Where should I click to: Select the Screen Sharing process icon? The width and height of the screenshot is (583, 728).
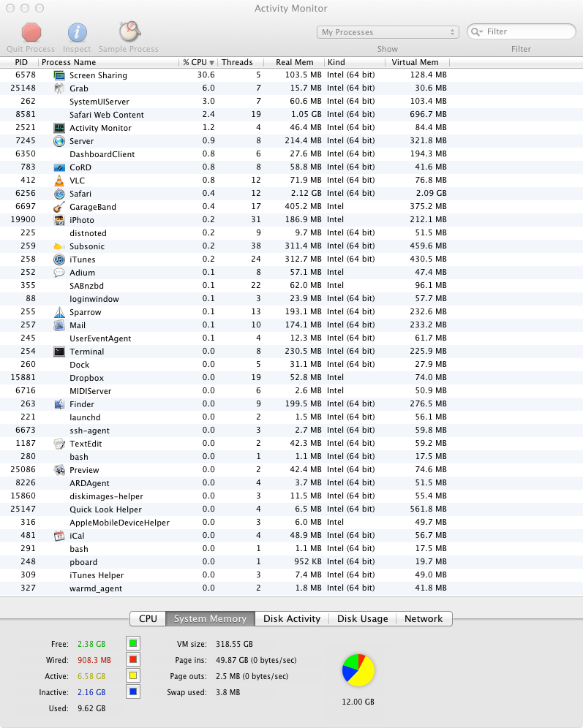(x=59, y=75)
